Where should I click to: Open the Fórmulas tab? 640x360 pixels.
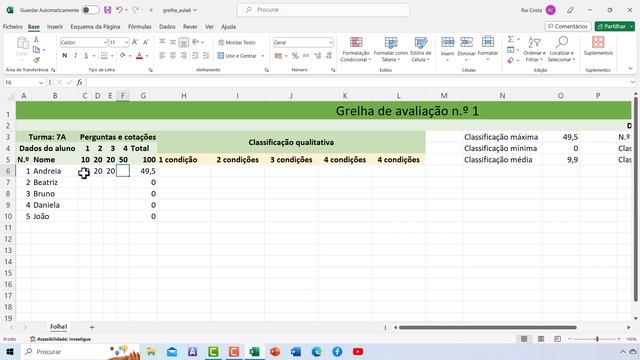pos(140,27)
